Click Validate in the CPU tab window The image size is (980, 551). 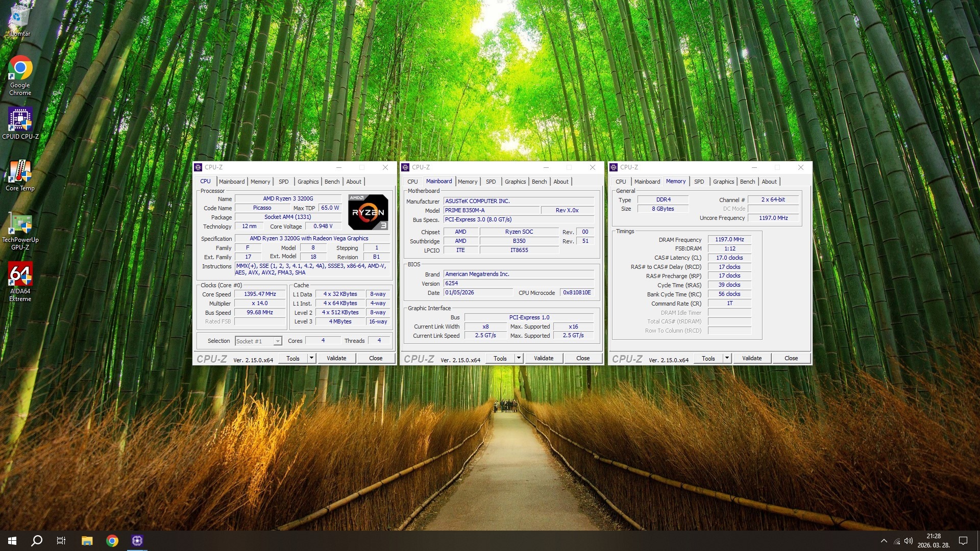336,358
